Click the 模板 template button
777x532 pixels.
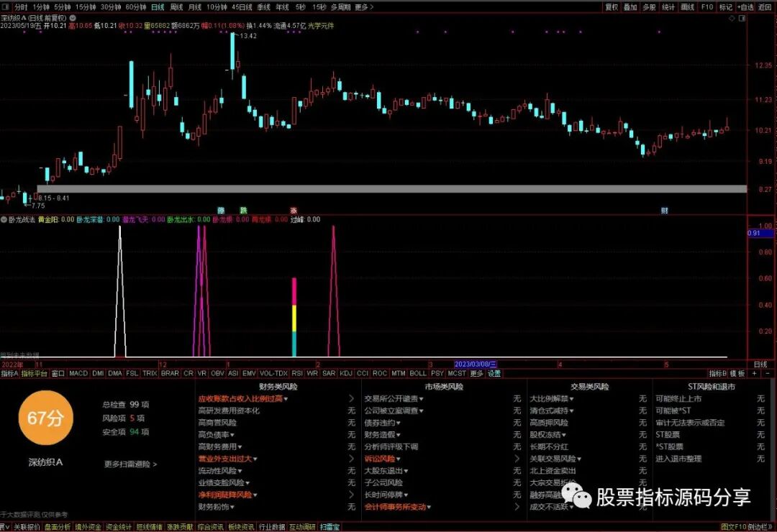point(737,374)
